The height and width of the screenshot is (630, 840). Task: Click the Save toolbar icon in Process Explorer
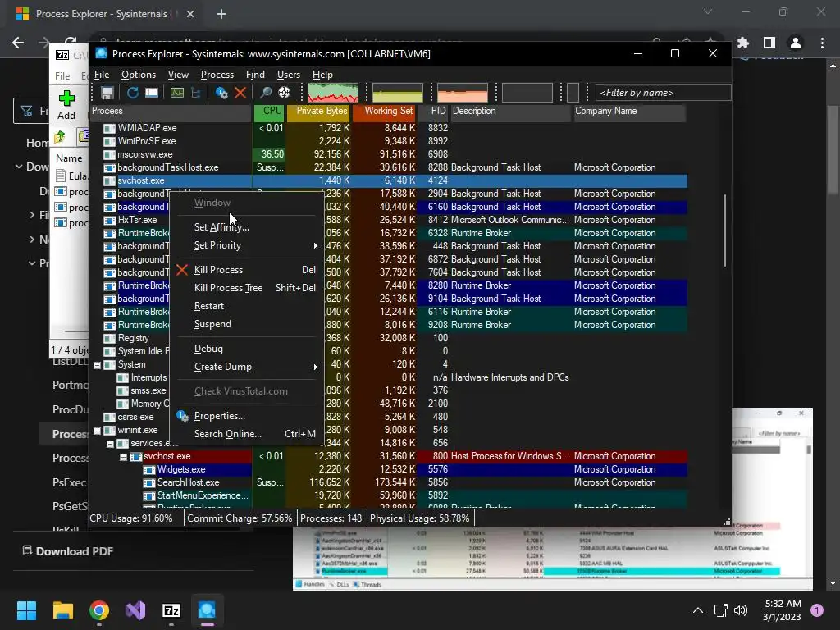click(107, 93)
